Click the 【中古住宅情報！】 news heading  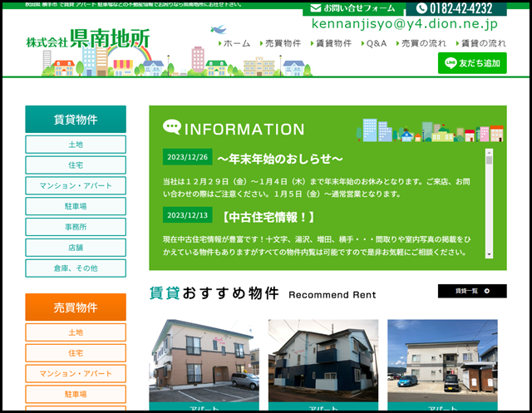click(x=268, y=217)
